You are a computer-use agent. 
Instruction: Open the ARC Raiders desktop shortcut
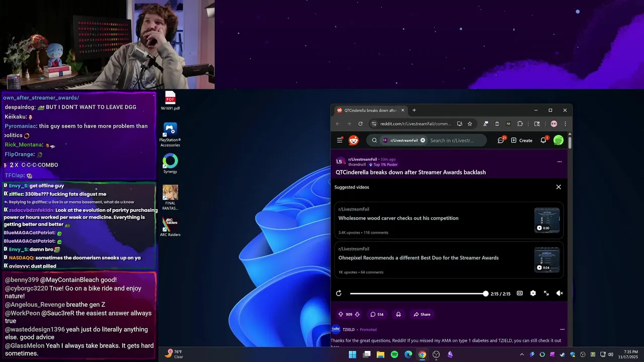170,227
